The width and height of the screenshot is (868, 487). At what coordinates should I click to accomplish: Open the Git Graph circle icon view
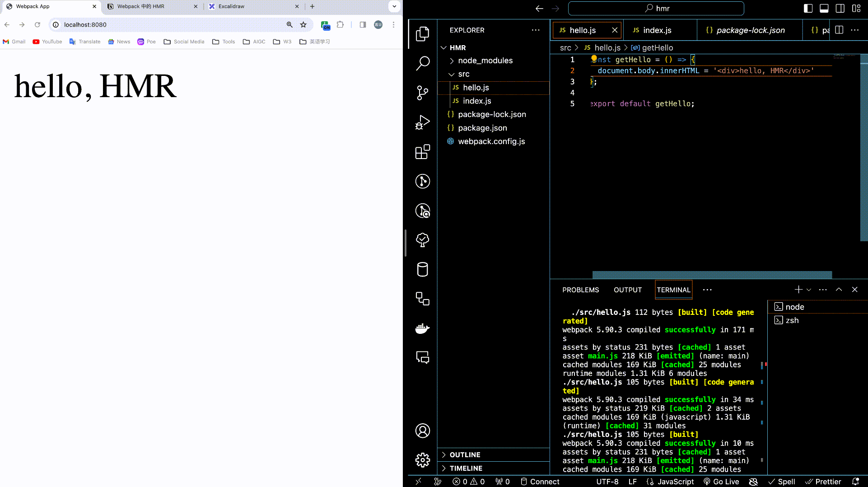pyautogui.click(x=422, y=181)
